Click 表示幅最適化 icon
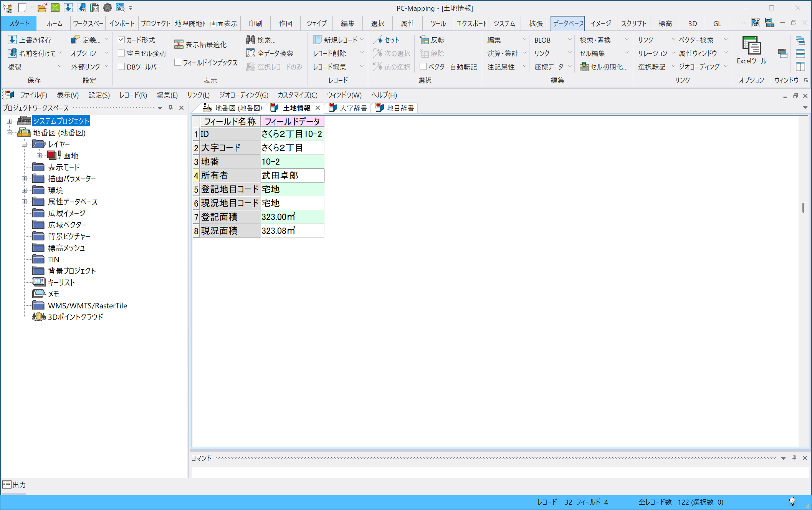 (179, 45)
